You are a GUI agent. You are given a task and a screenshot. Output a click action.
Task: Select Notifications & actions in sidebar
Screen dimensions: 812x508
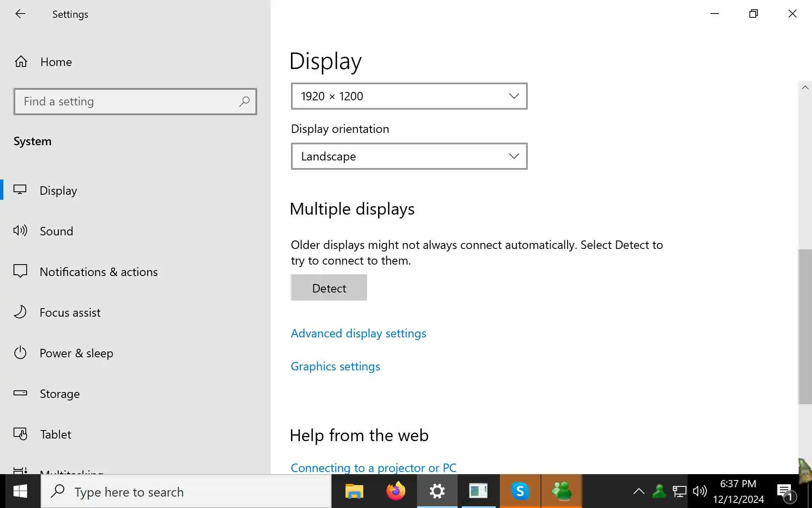click(99, 272)
